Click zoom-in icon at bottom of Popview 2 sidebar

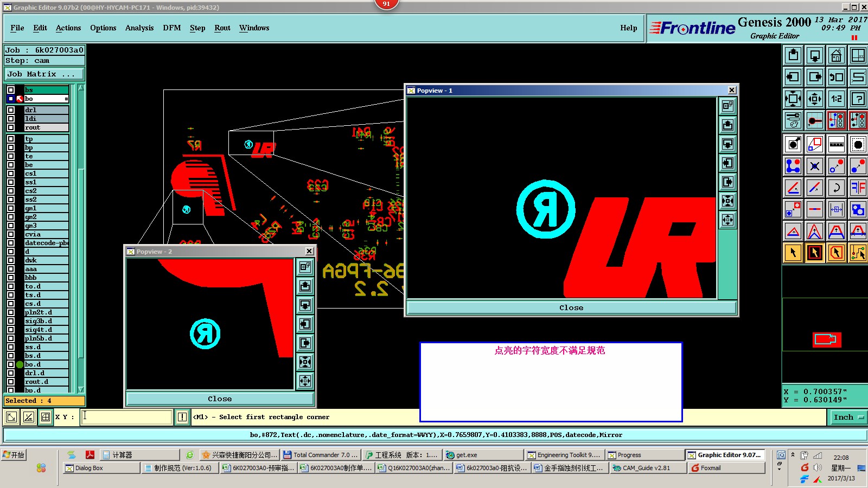pyautogui.click(x=305, y=381)
